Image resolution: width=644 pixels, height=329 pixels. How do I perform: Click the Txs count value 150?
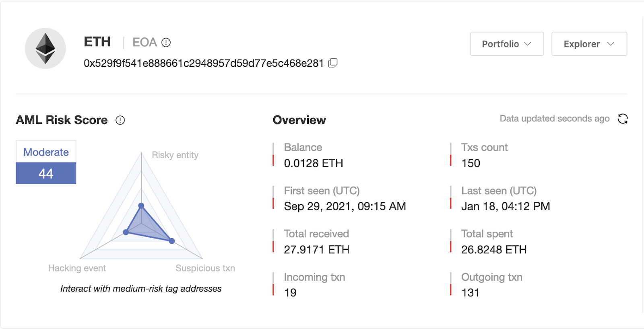[471, 163]
